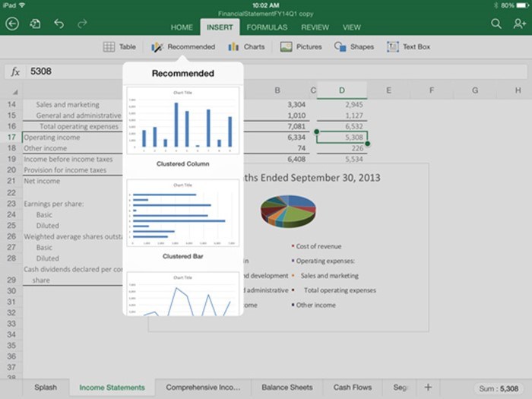
Task: Choose the Clustered Bar chart thumbnail
Action: (182, 214)
